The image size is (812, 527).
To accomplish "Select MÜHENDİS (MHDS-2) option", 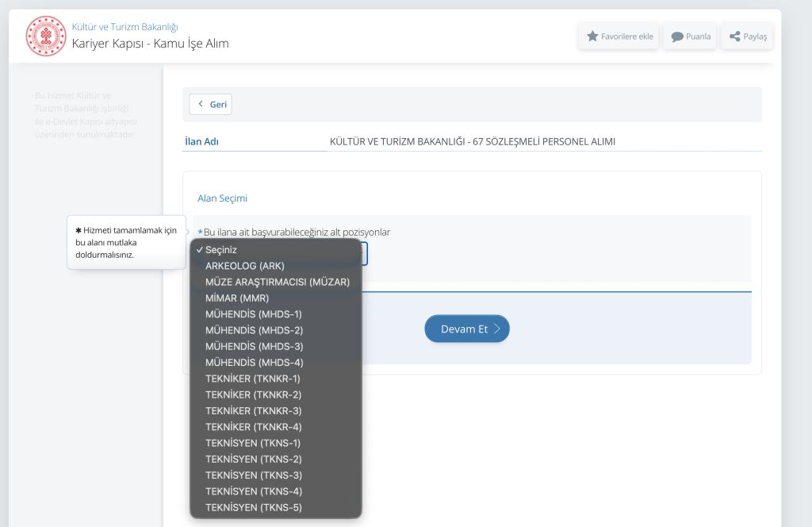I will click(276, 330).
